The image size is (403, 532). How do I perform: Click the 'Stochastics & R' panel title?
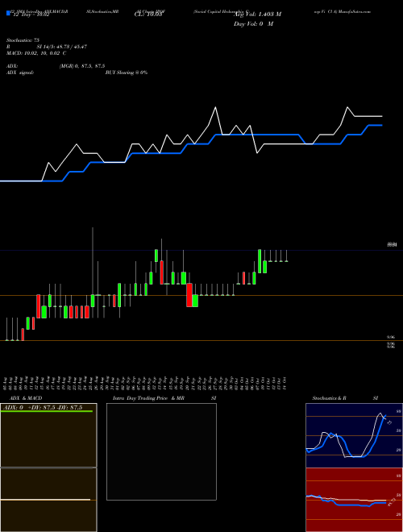329,398
